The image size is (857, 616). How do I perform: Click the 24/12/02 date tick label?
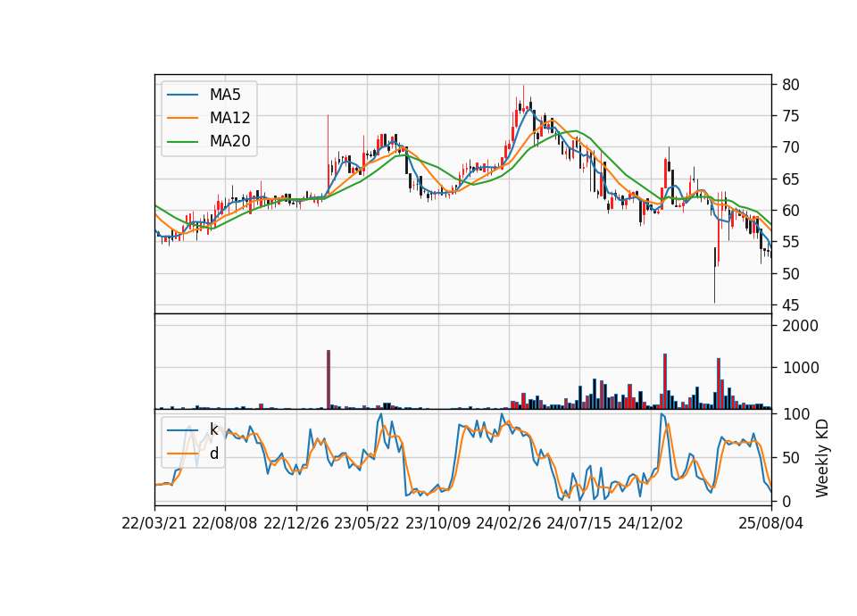(x=651, y=523)
